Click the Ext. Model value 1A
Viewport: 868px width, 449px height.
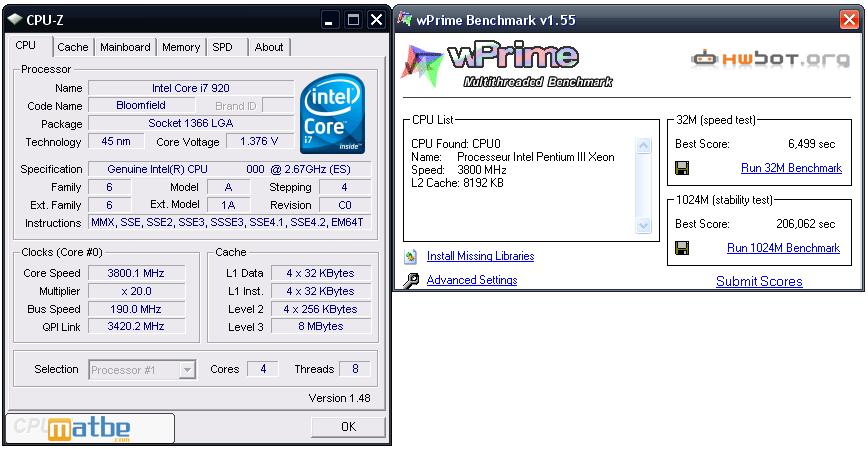[228, 205]
